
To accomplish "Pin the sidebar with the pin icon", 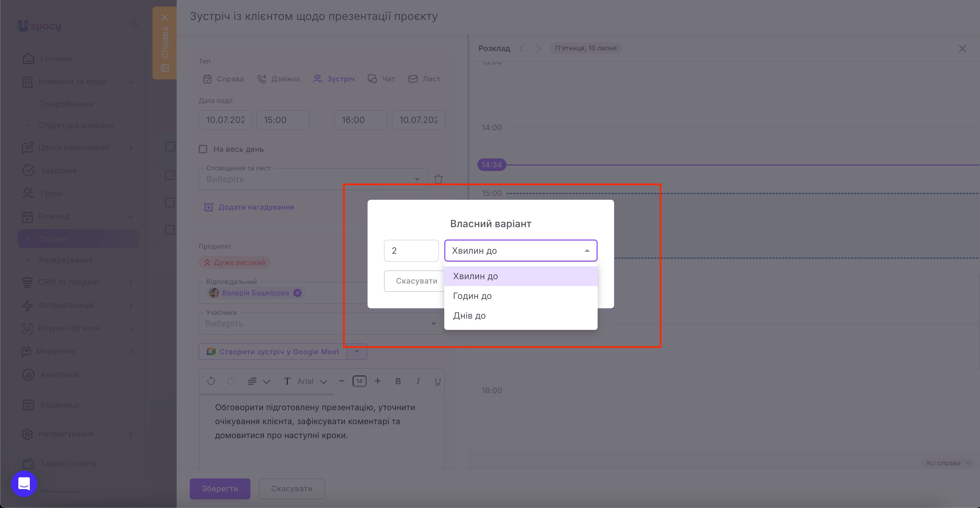I will click(x=134, y=25).
